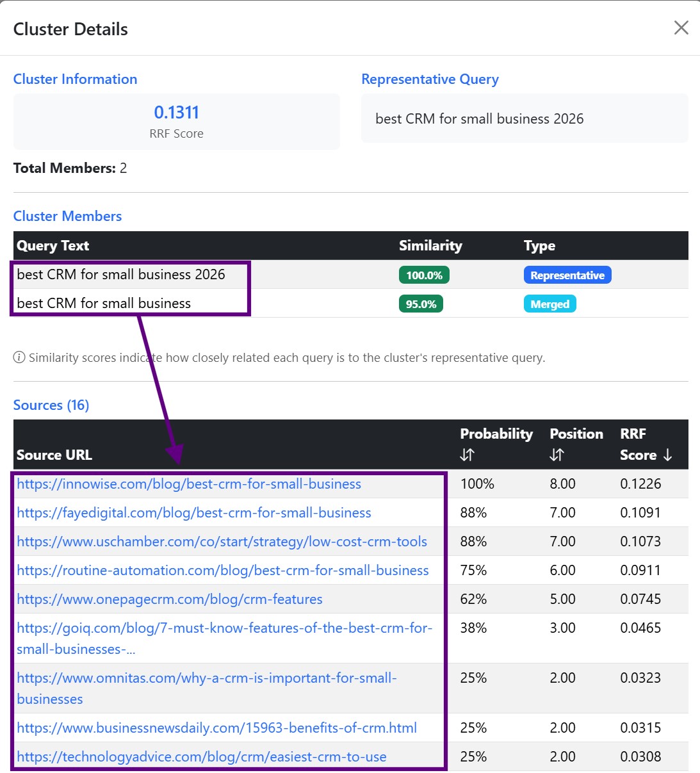Image resolution: width=700 pixels, height=773 pixels.
Task: Open the routine-automation.com blog link
Action: (223, 571)
